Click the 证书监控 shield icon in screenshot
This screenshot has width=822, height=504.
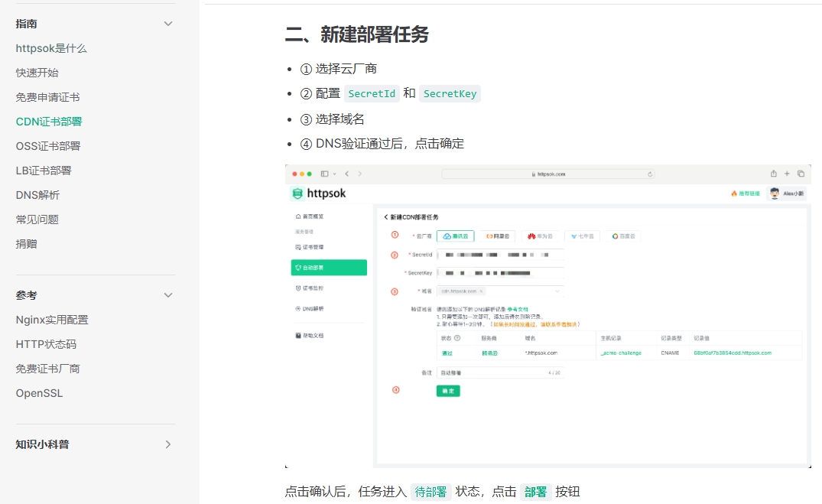point(297,288)
